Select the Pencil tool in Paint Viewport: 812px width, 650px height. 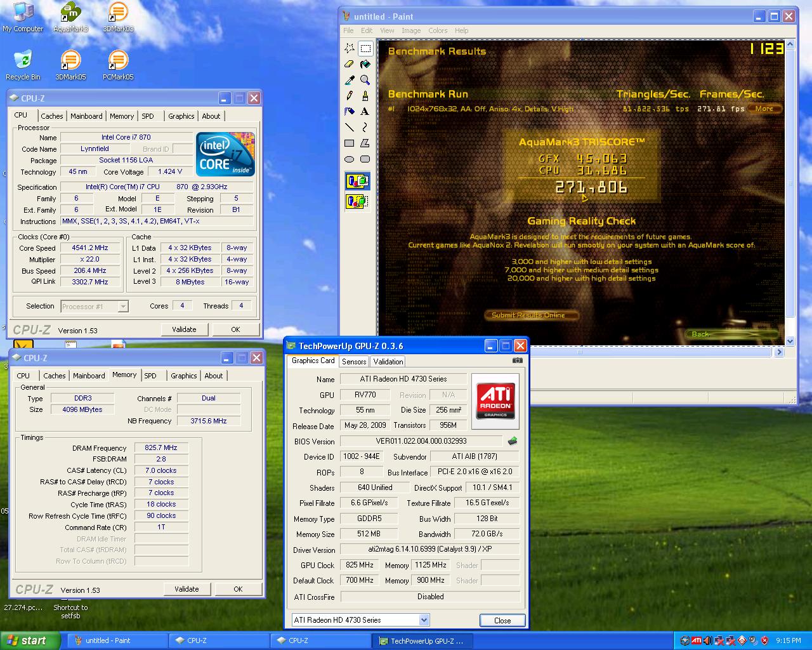coord(350,96)
